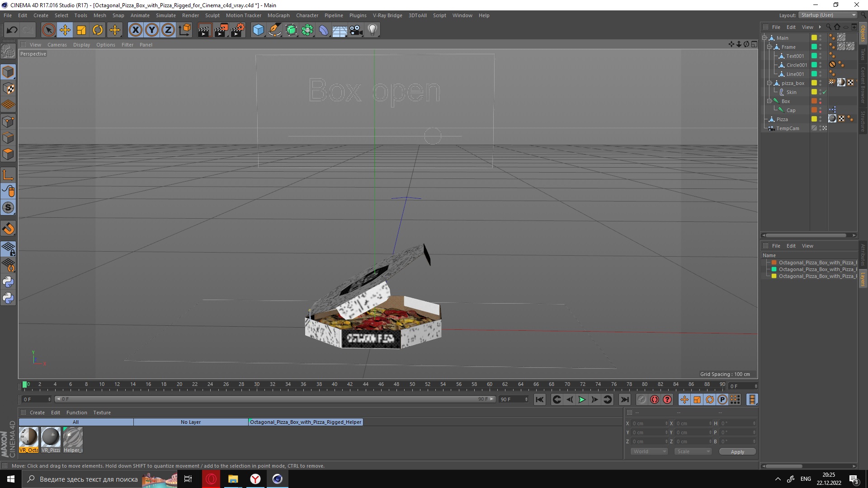Click the X position input field
The height and width of the screenshot is (488, 868).
click(650, 423)
